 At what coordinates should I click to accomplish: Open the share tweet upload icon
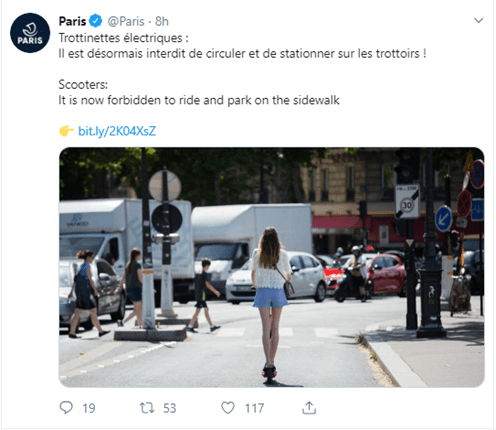pos(309,407)
